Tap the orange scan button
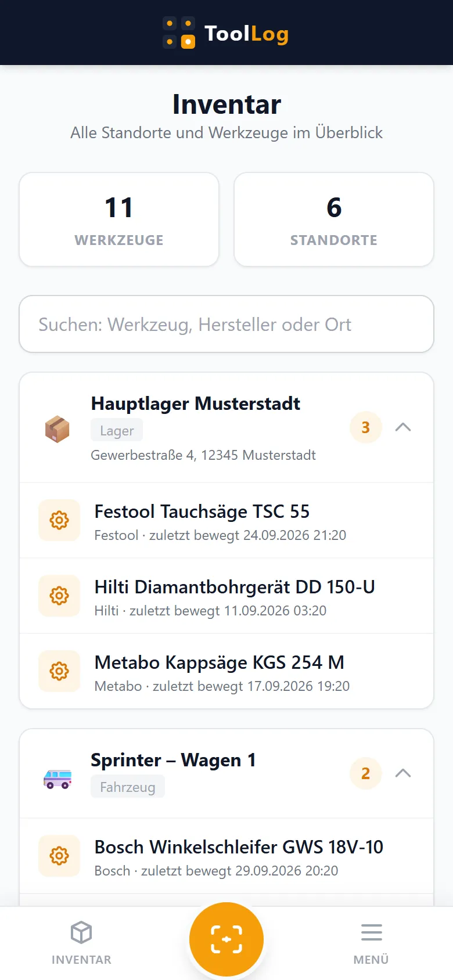Image resolution: width=453 pixels, height=980 pixels. click(227, 939)
